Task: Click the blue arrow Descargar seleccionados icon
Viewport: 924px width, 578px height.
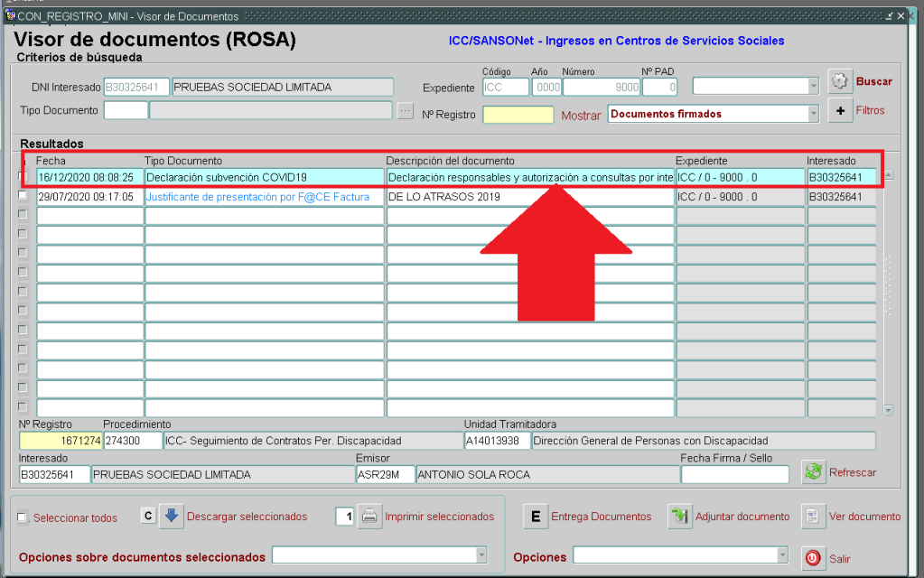Action: 172,517
